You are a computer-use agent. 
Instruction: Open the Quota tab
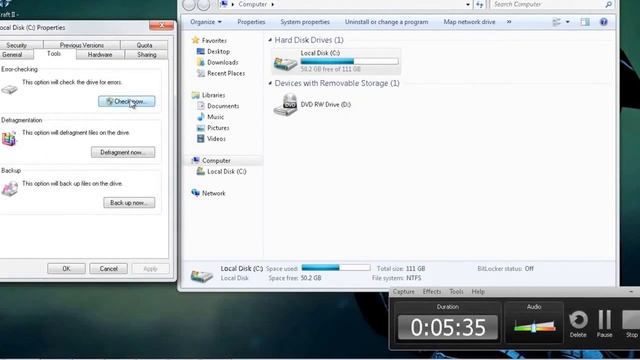(144, 45)
